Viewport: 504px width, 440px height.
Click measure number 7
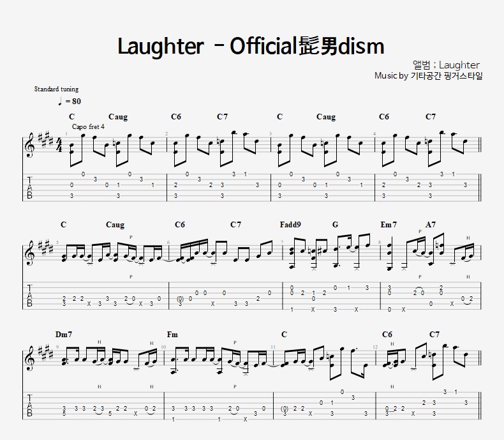click(282, 242)
